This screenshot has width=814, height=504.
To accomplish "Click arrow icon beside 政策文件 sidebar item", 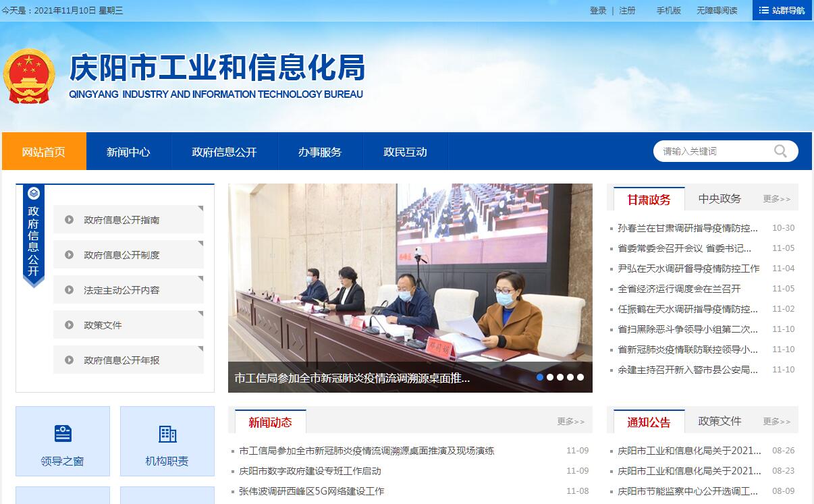I will point(69,325).
